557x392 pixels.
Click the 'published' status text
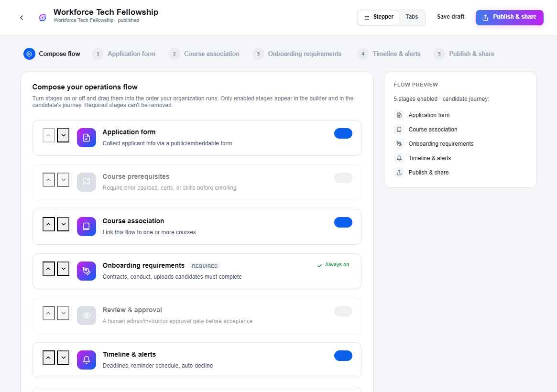[x=129, y=21]
